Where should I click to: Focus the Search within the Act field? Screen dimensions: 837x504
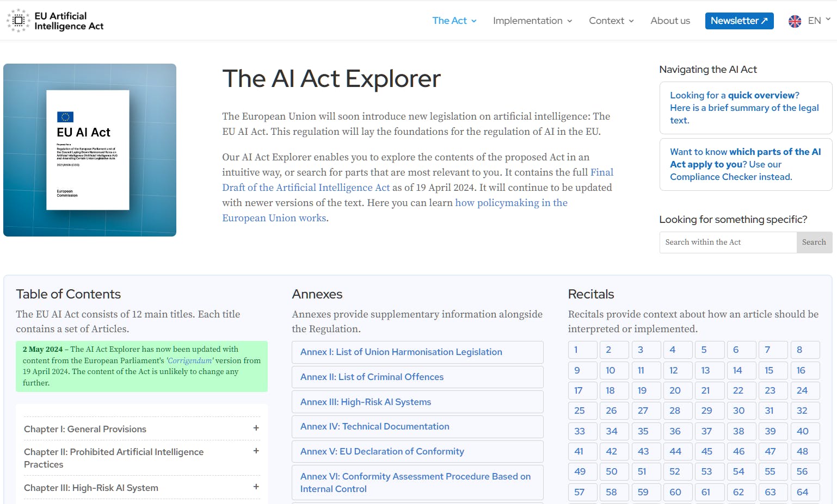[x=728, y=242]
